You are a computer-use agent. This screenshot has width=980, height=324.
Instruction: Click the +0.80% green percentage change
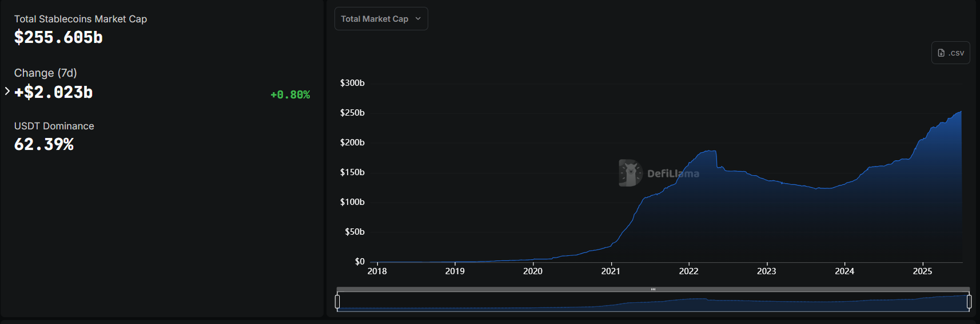click(290, 95)
